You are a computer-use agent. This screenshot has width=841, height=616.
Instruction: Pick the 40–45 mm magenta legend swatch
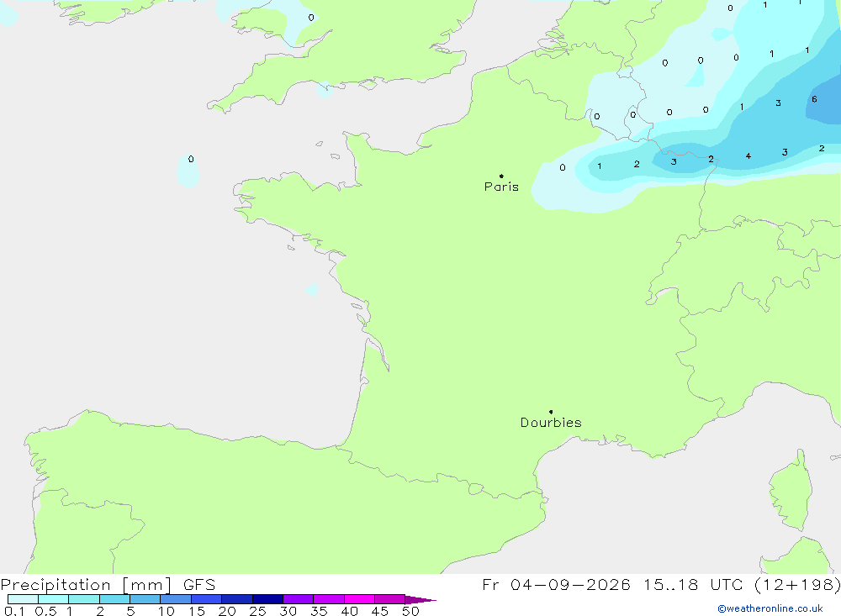pos(359,599)
